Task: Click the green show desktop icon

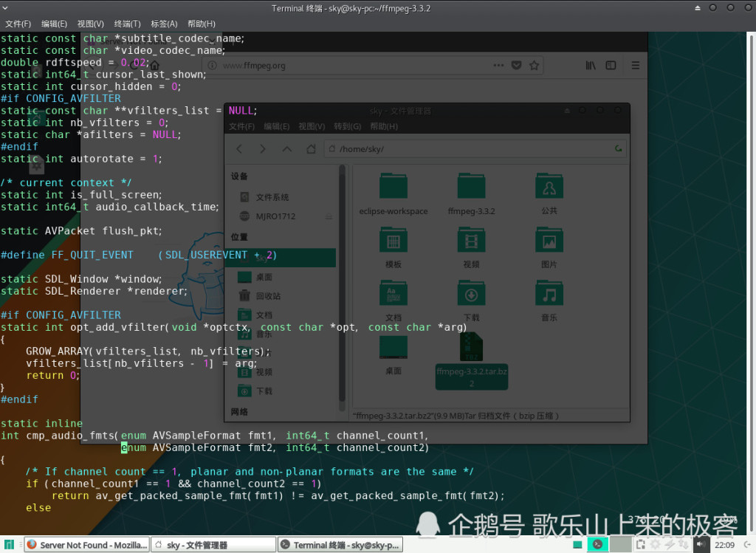Action: click(577, 545)
